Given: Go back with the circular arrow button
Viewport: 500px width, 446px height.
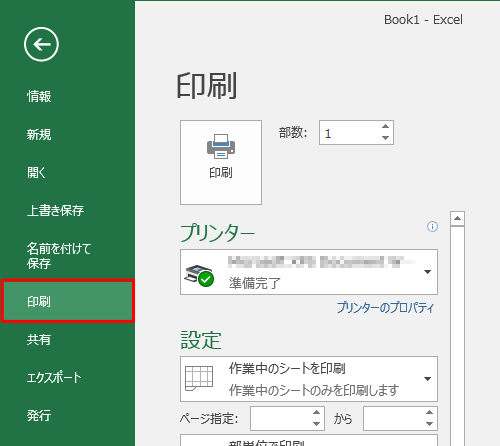Looking at the screenshot, I should 41,44.
